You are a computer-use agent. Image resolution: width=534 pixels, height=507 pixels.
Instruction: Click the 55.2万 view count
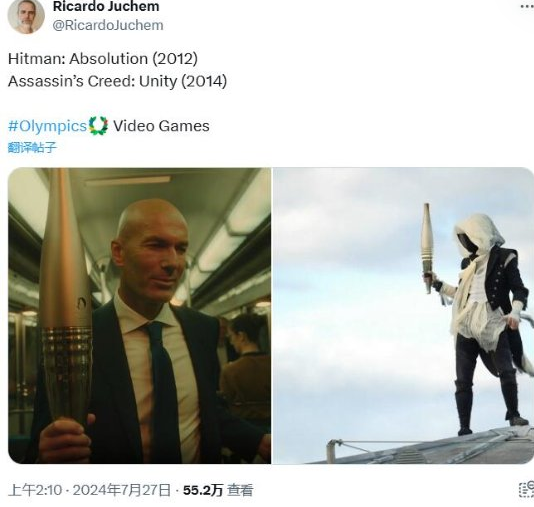coord(203,490)
